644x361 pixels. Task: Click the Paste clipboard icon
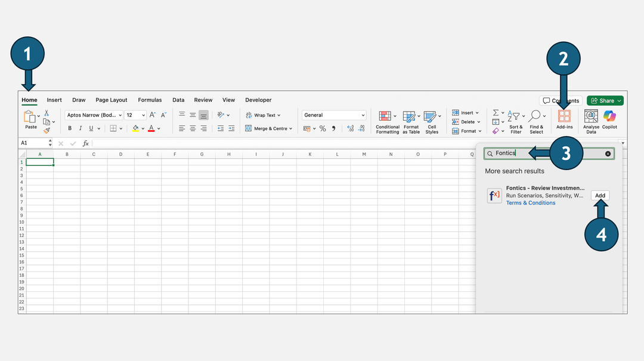[x=30, y=118]
